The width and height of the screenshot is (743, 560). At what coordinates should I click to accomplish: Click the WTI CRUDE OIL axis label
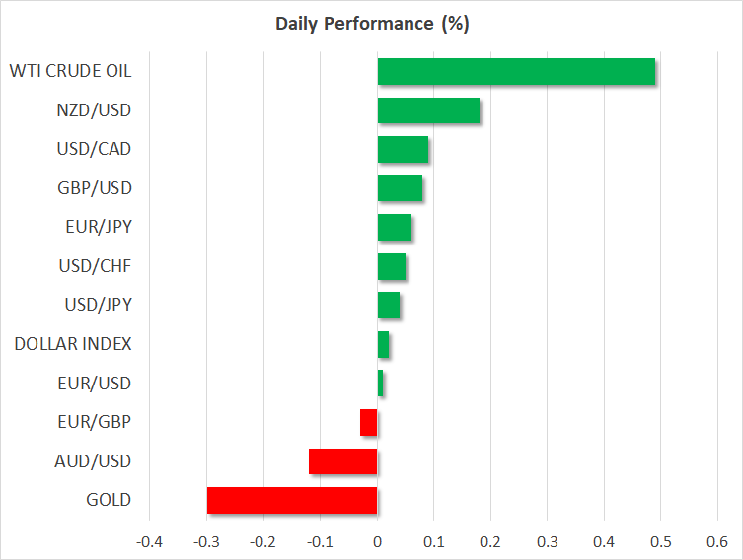(x=70, y=71)
